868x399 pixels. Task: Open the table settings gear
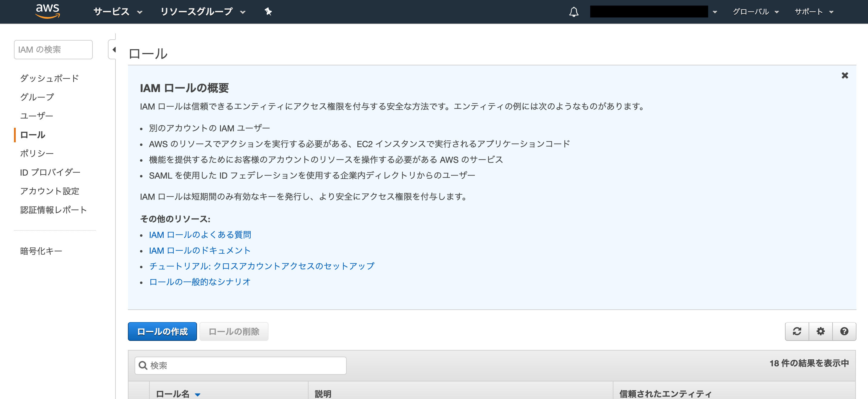[x=820, y=331]
